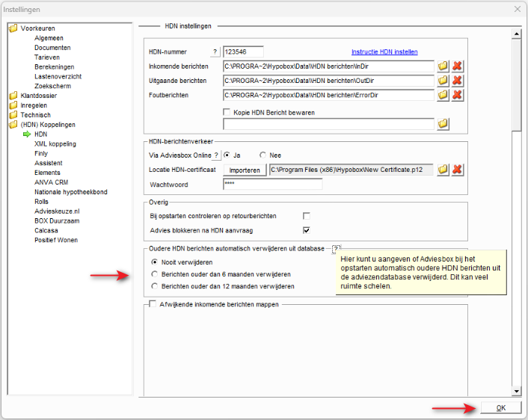Select ANVA CRM in the tree

(51, 182)
